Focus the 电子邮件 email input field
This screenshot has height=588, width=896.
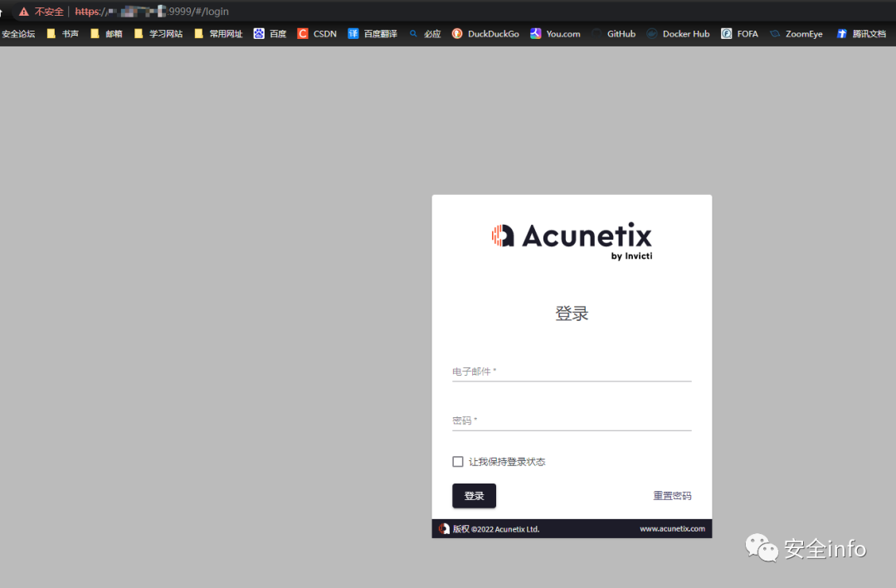pyautogui.click(x=572, y=372)
